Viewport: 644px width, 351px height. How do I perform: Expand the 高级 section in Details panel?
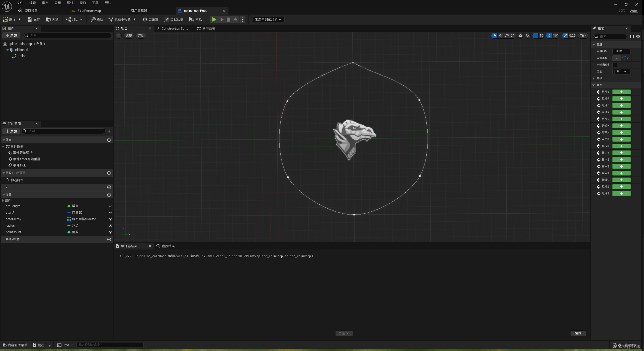click(594, 78)
